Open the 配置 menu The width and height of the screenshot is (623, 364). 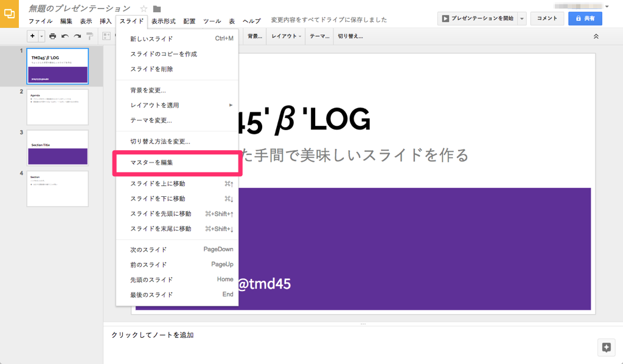(x=190, y=21)
